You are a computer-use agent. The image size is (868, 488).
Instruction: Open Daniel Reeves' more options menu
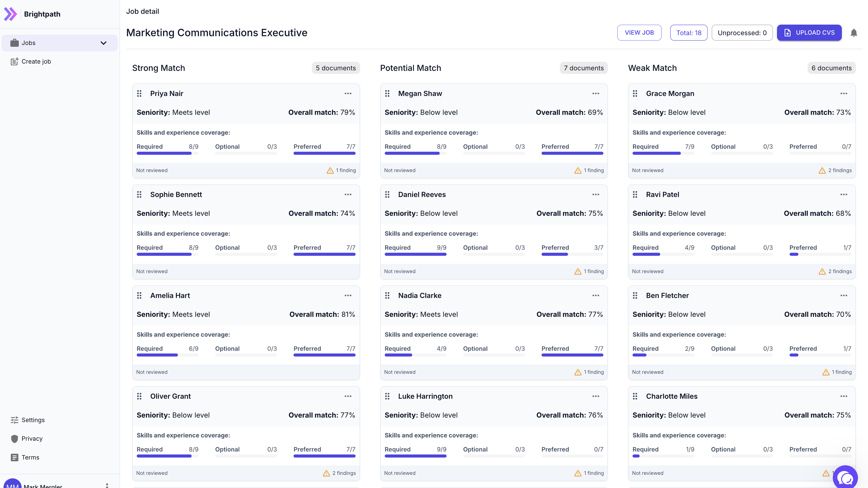pos(596,194)
